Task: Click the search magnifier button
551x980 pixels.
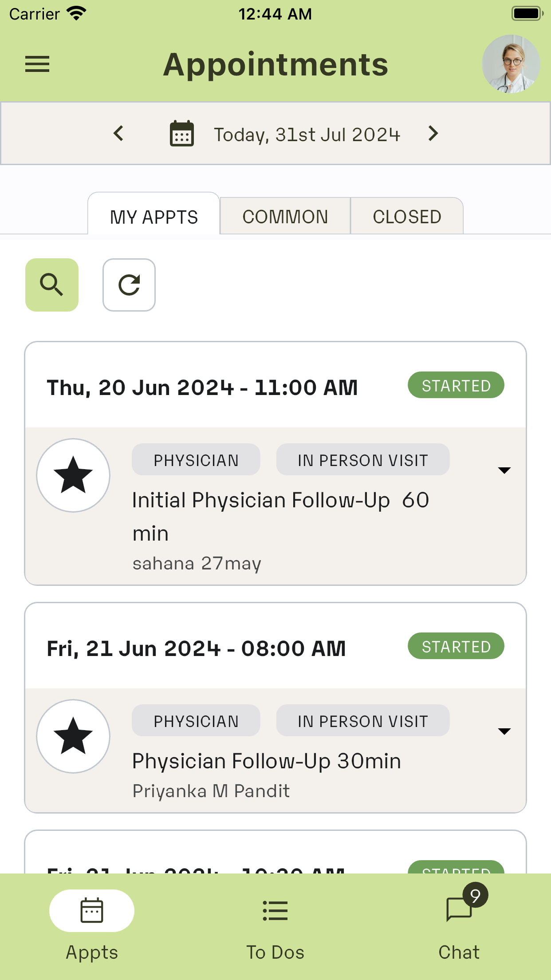Action: (x=52, y=285)
